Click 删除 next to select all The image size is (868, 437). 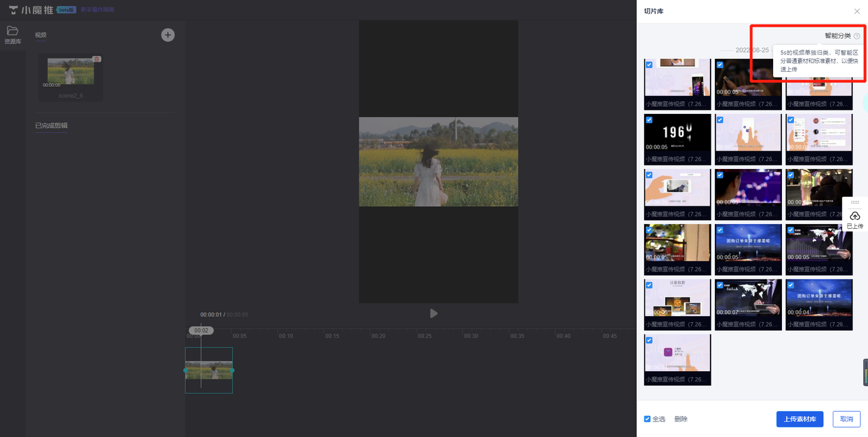pos(681,419)
